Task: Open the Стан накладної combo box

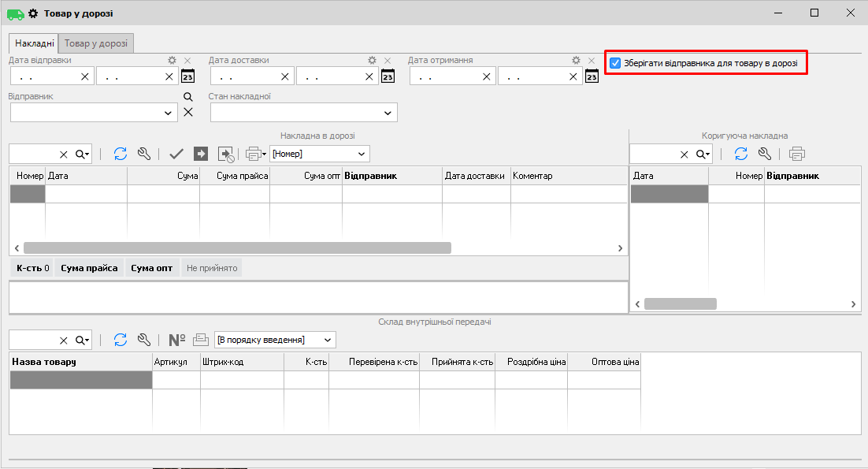Action: point(388,114)
